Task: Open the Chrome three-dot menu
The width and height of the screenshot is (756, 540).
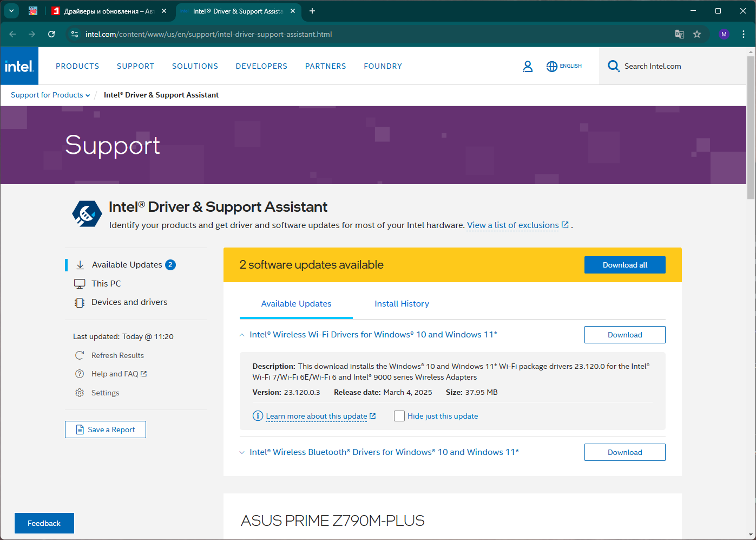Action: (744, 34)
